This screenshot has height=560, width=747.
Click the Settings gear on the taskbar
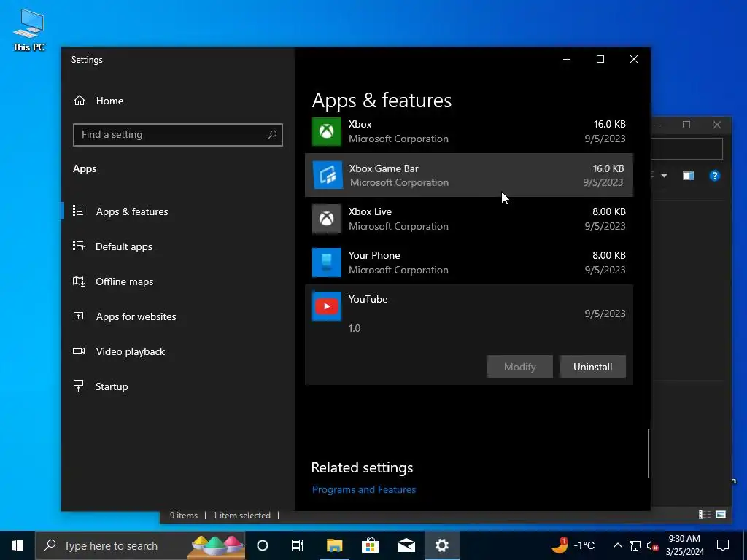pyautogui.click(x=441, y=545)
